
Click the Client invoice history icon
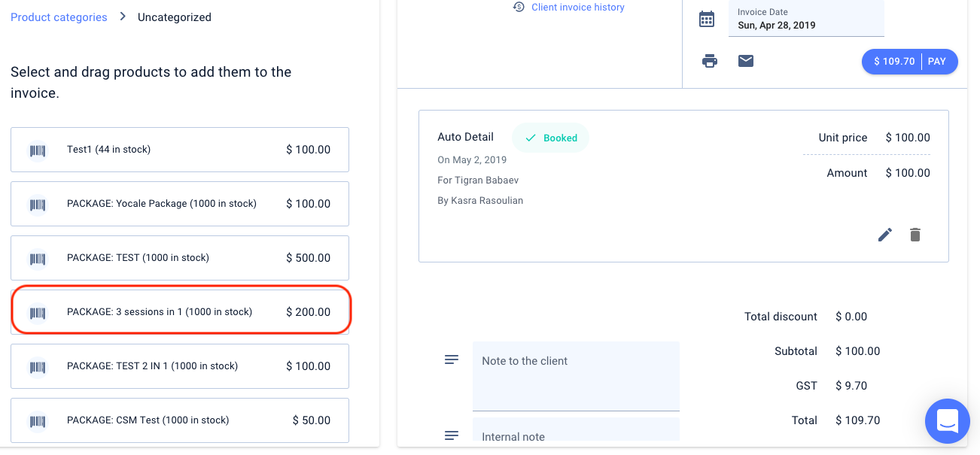[519, 8]
